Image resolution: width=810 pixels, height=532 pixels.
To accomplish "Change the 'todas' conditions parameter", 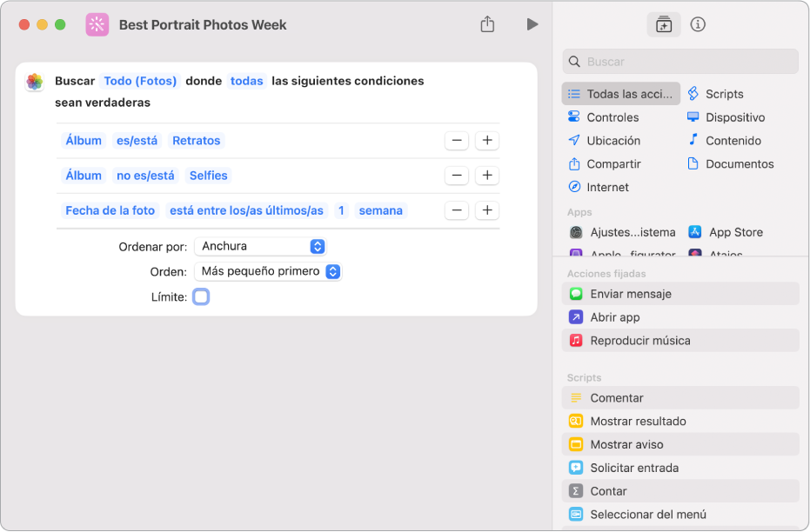I will 246,81.
